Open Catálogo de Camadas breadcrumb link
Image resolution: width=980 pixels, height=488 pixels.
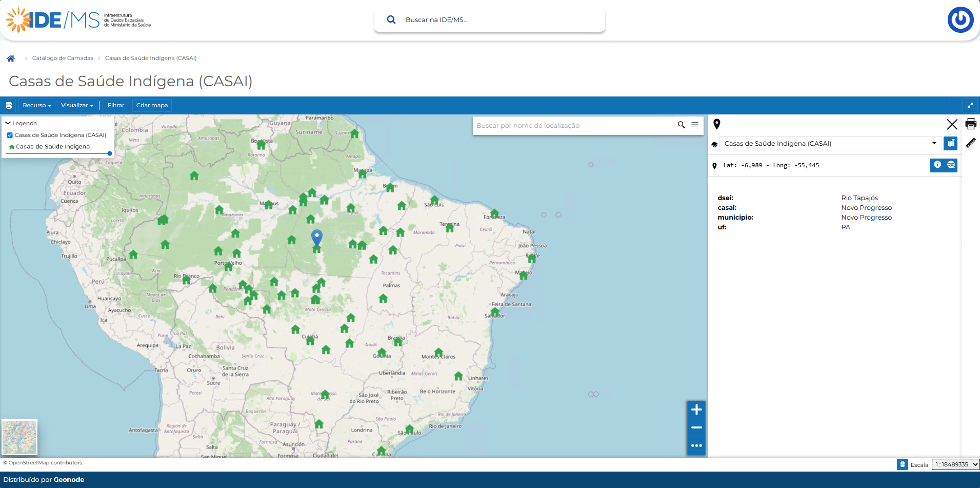coord(63,58)
